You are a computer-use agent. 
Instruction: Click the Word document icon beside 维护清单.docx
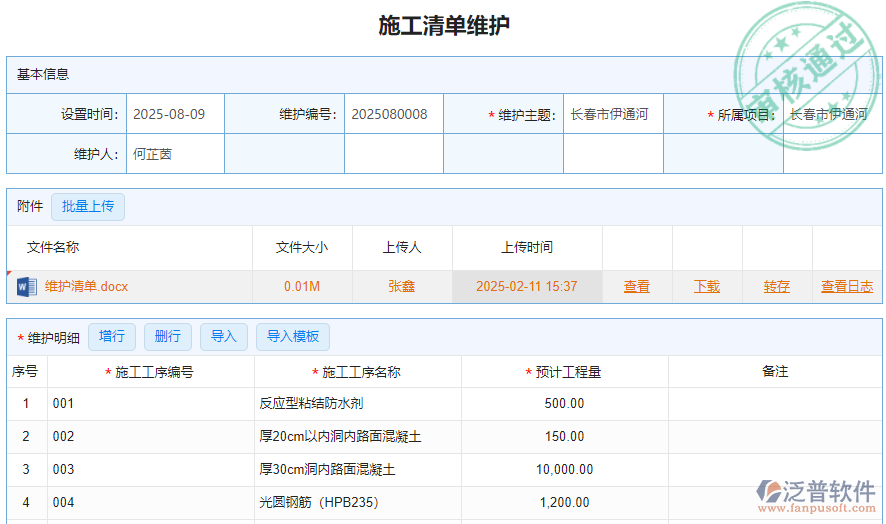coord(26,287)
